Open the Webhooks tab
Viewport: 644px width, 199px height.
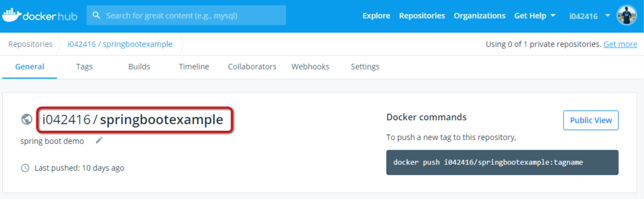[310, 67]
